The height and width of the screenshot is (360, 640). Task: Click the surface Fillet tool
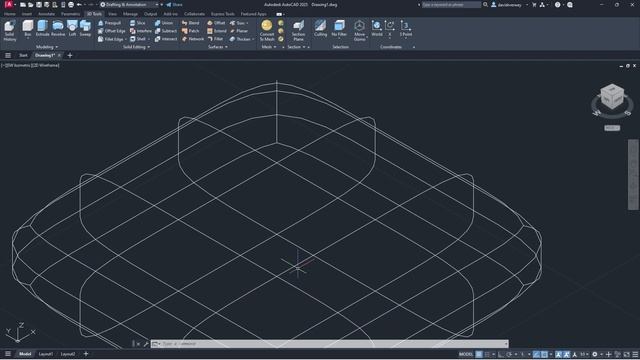(x=216, y=39)
